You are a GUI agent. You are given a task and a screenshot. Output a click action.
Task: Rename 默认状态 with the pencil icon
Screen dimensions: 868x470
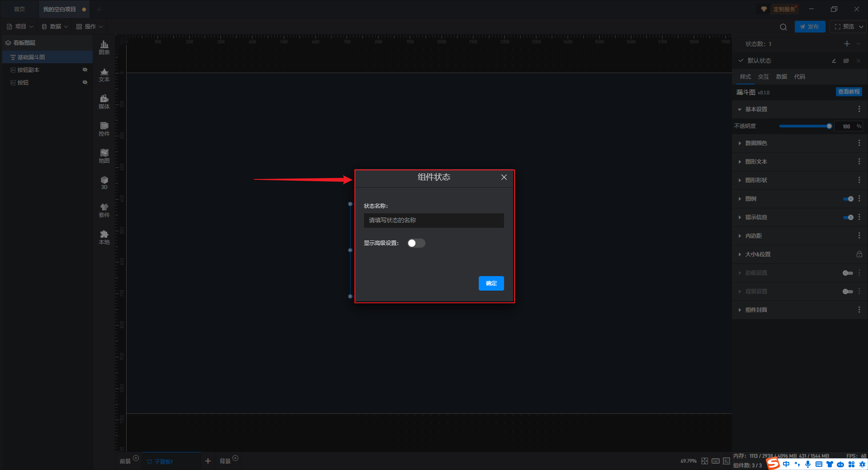point(834,61)
